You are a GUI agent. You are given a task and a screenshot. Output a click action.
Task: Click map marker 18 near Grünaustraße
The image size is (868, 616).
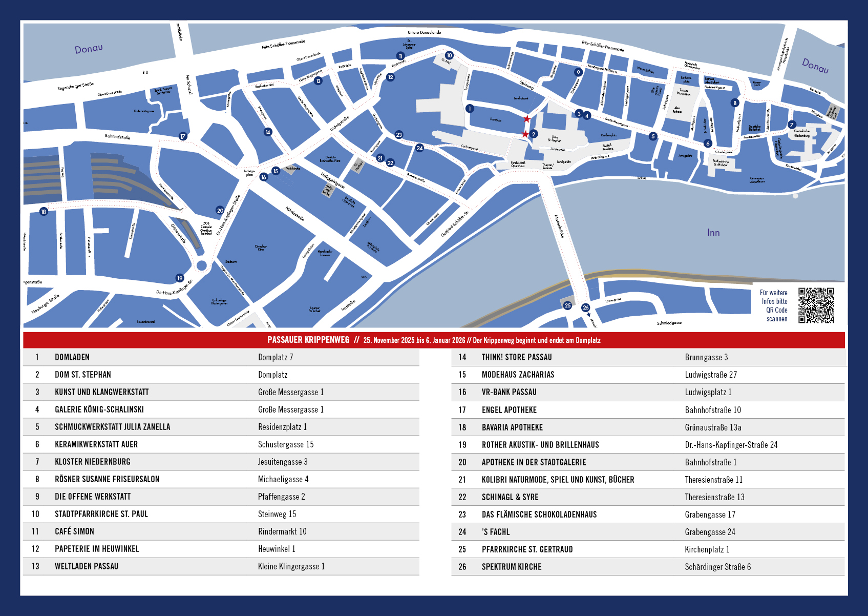click(x=44, y=212)
